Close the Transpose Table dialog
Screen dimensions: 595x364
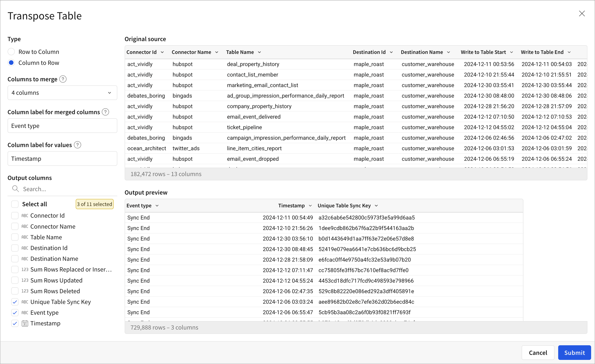(x=582, y=13)
